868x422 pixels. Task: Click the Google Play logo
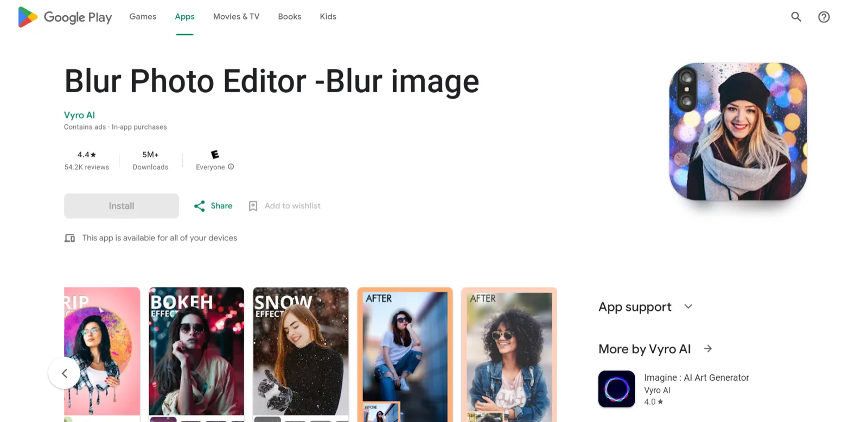tap(65, 17)
